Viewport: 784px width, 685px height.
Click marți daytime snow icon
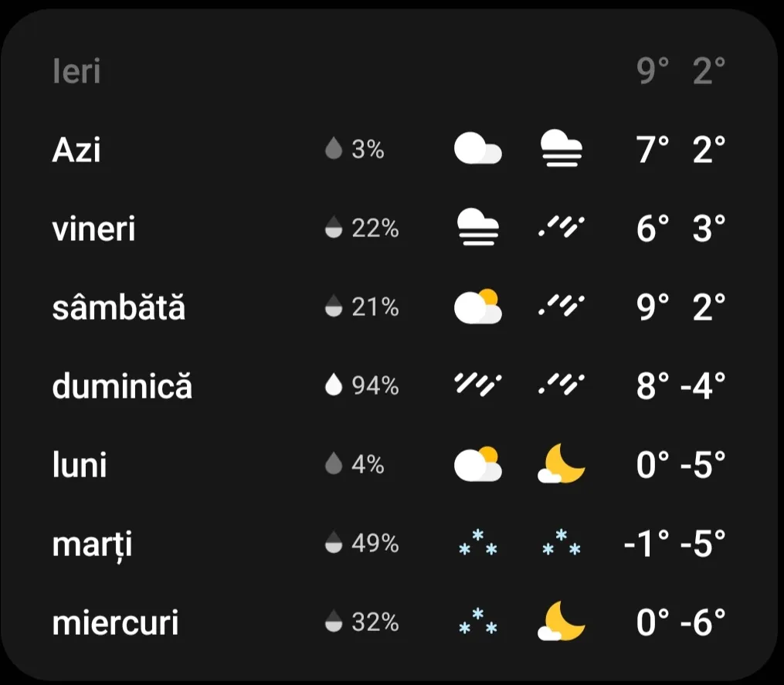coord(477,544)
